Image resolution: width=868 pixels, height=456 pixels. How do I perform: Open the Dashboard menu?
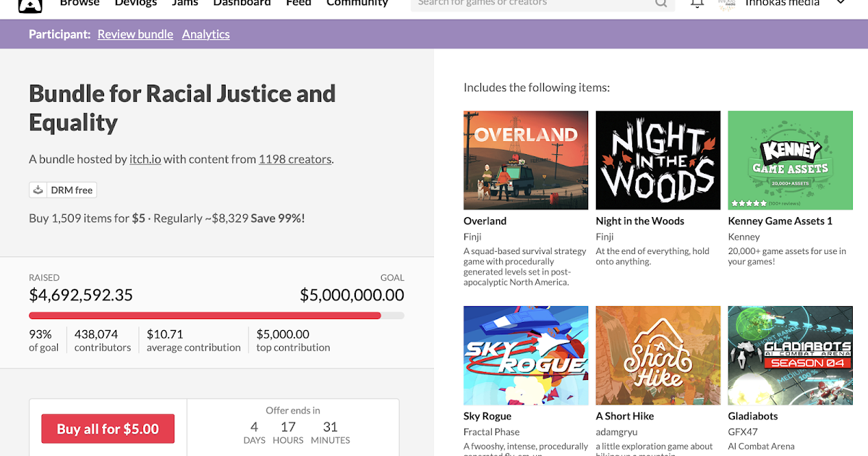242,3
